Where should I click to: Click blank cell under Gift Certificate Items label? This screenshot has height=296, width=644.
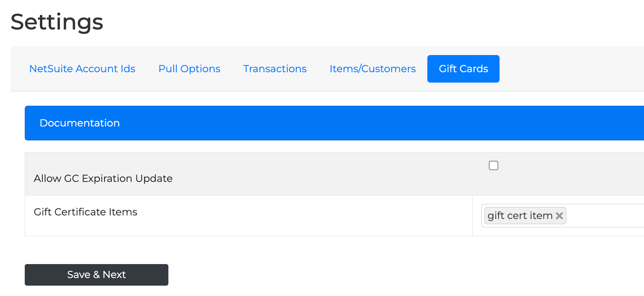point(200,227)
